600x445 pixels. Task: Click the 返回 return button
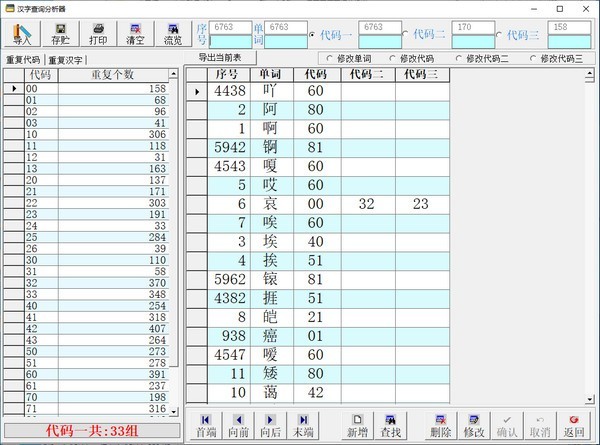573,426
